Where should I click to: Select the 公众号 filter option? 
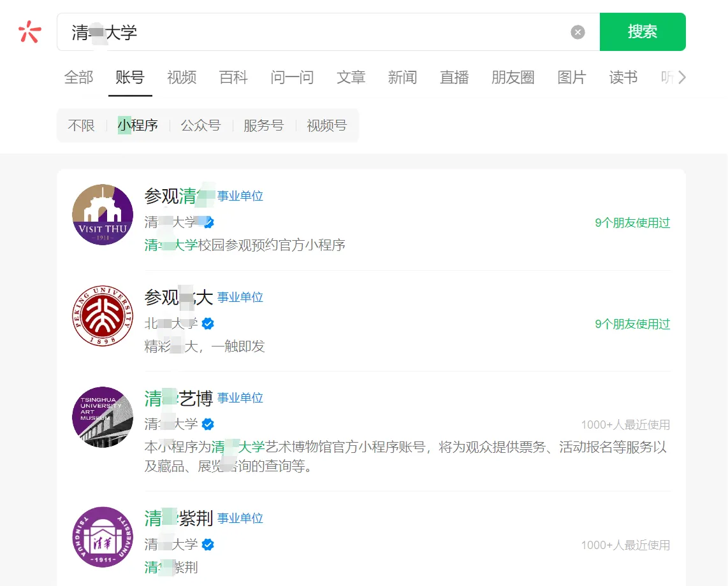[x=201, y=125]
